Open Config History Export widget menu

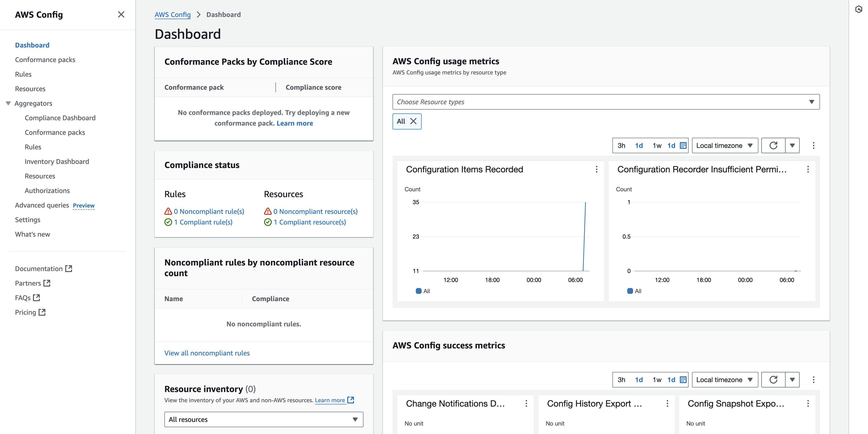[x=667, y=404]
